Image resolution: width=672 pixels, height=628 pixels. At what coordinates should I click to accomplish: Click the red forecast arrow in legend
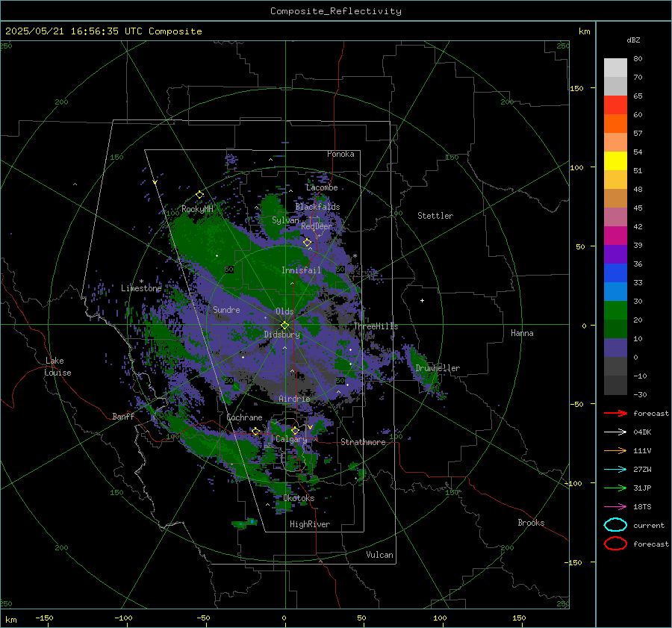(615, 413)
